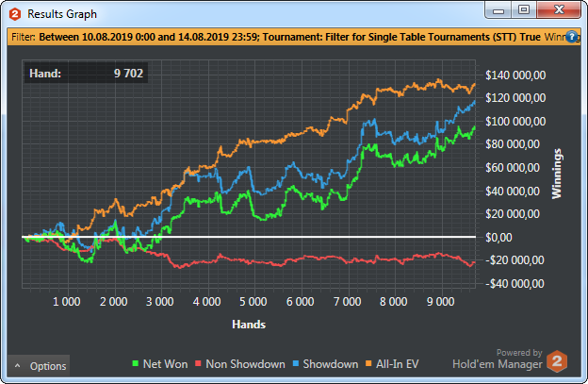Image resolution: width=588 pixels, height=384 pixels.
Task: Click the $140 000,00 axis label
Action: click(x=515, y=75)
